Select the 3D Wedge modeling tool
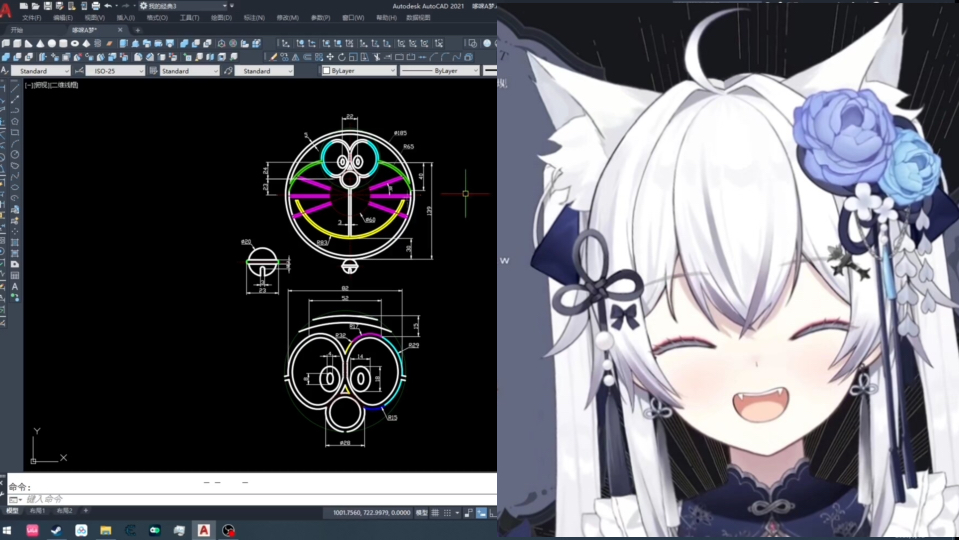This screenshot has height=540, width=959. (29, 43)
